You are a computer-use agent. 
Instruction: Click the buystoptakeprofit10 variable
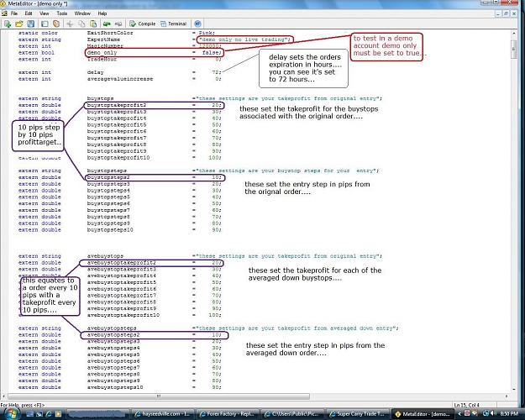coord(118,158)
